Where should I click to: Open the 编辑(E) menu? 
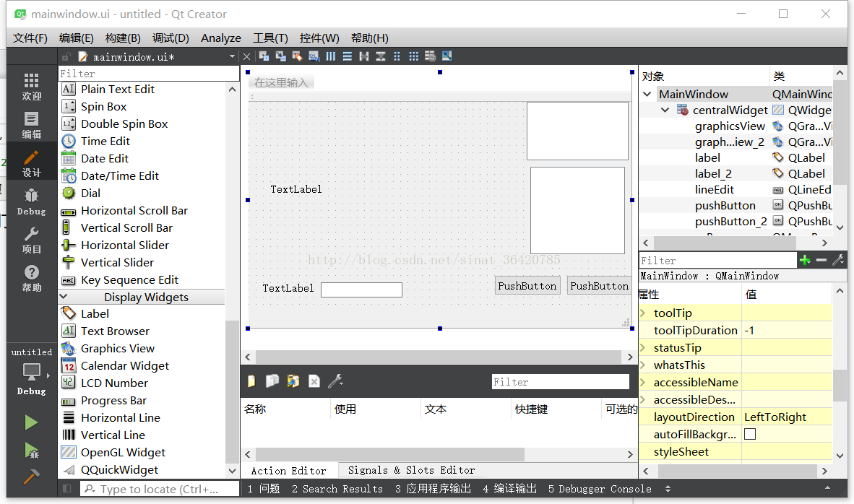77,38
